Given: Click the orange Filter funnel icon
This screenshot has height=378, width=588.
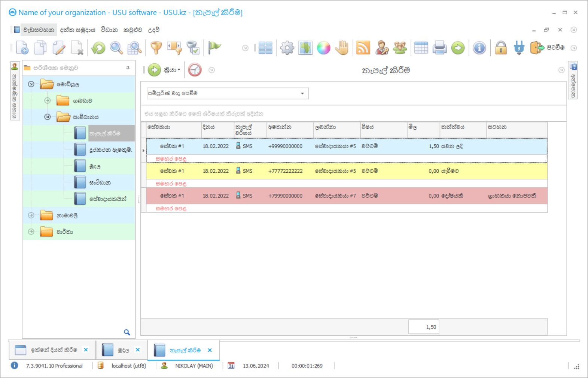Looking at the screenshot, I should point(156,48).
